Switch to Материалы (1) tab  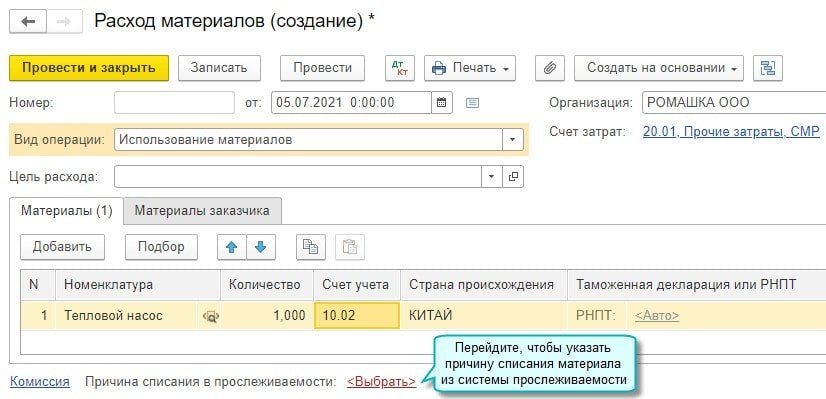(66, 211)
